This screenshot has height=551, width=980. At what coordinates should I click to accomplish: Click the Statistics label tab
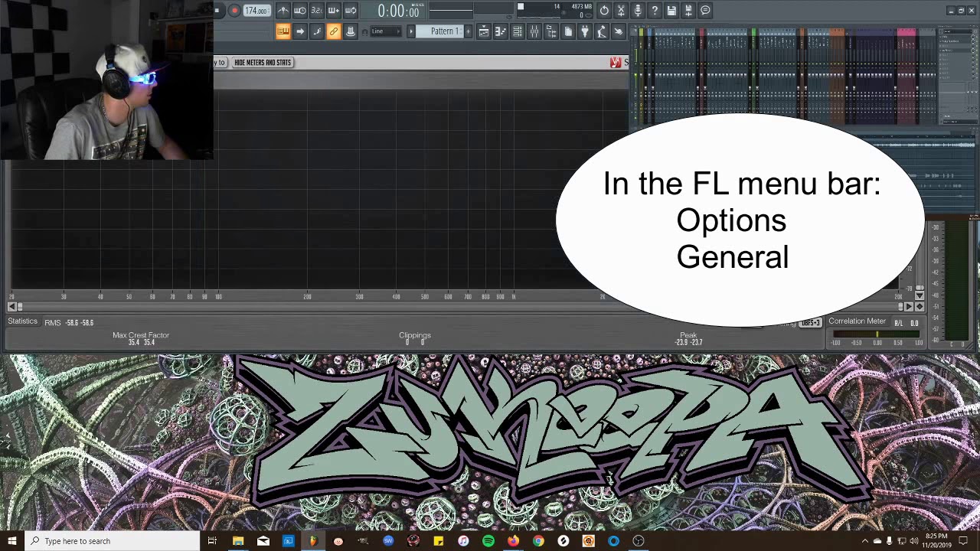pyautogui.click(x=22, y=321)
